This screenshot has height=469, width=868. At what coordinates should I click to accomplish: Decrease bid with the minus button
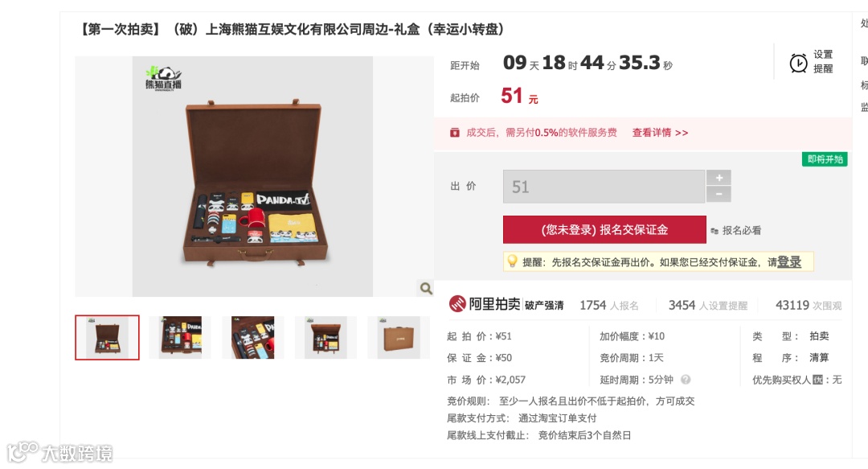719,194
